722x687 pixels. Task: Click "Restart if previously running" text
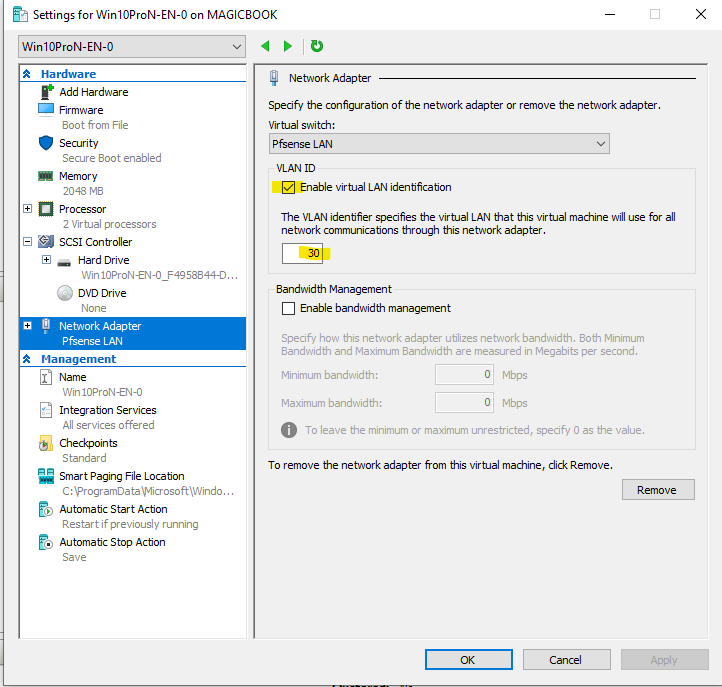(x=130, y=524)
